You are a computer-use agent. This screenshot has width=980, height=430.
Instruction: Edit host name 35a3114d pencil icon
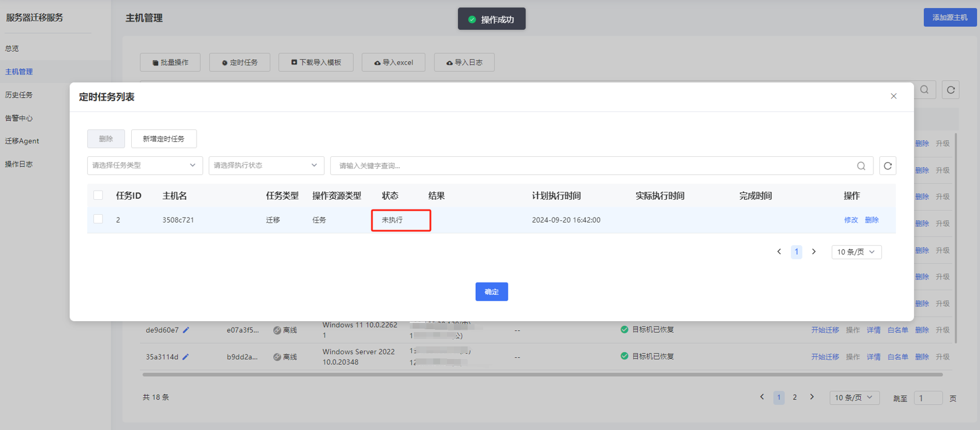tap(186, 357)
